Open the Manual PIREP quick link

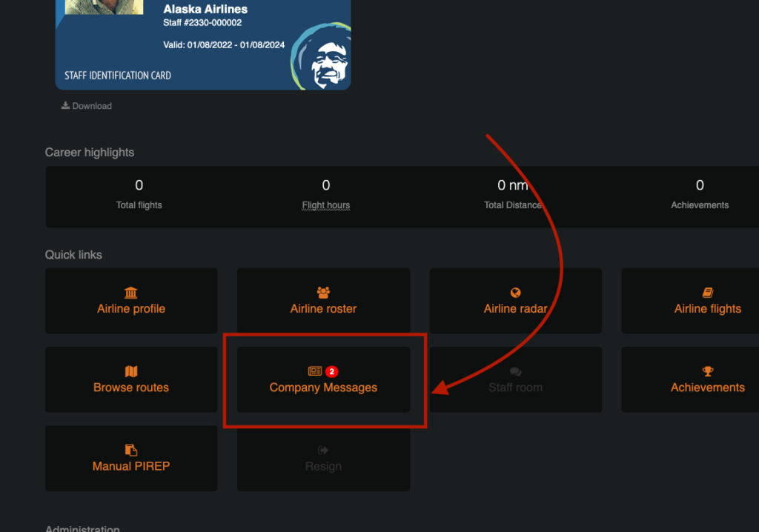click(131, 459)
